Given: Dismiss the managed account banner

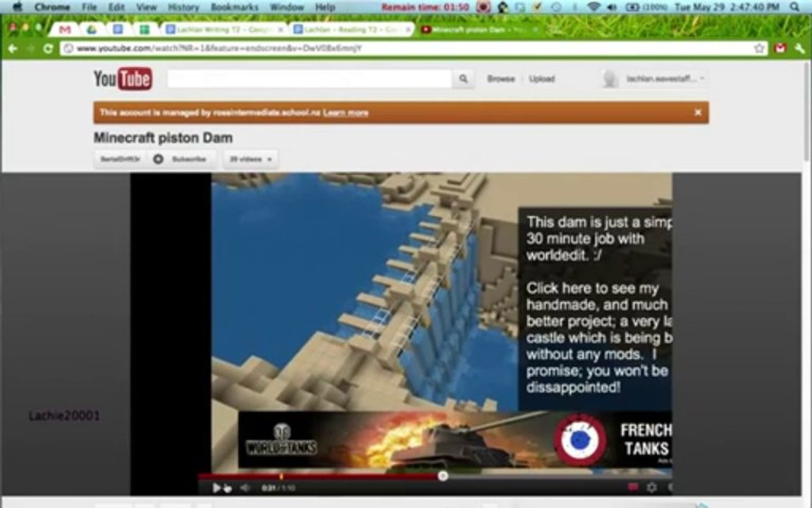Looking at the screenshot, I should coord(698,112).
